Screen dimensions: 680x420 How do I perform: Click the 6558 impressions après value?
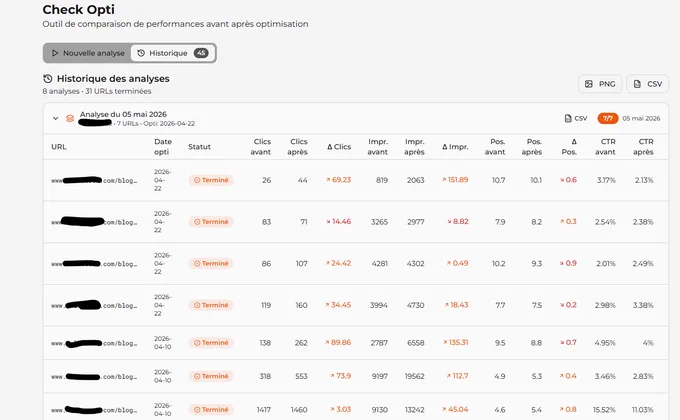[x=415, y=343]
